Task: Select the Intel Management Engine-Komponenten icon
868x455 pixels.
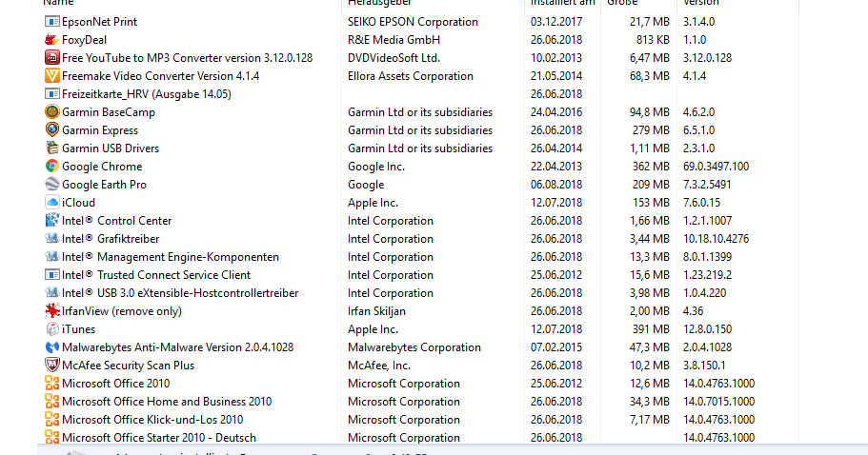Action: click(x=52, y=256)
